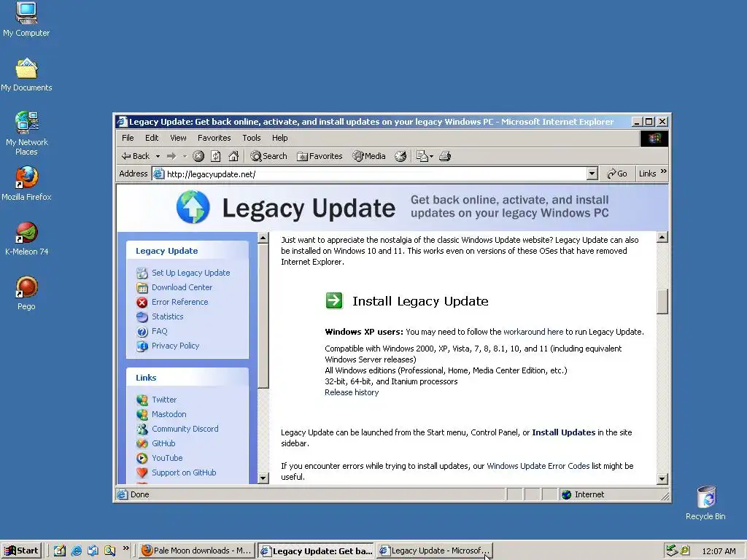Screen dimensions: 747x560
Task: Open the Twitter sidebar link
Action: [x=164, y=400]
